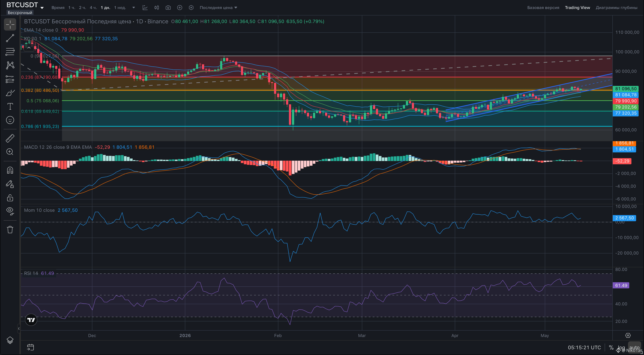Hide all drawings with eye icon
Screen dimensions: 644x355
tap(10, 211)
